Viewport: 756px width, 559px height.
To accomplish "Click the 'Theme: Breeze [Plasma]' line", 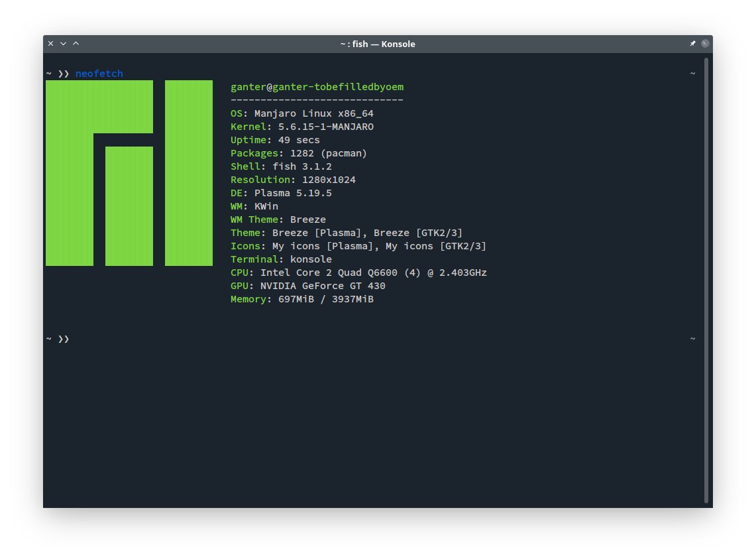I will (x=346, y=233).
